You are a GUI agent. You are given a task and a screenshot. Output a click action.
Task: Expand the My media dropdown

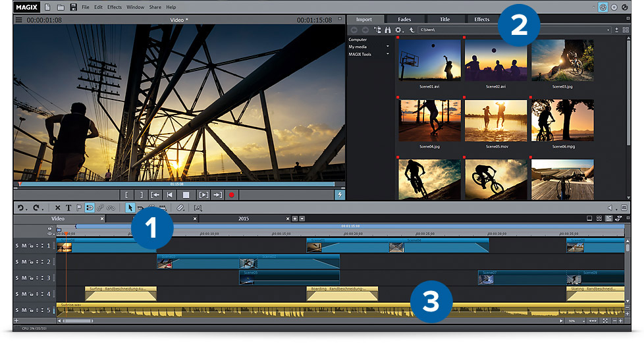pos(387,47)
